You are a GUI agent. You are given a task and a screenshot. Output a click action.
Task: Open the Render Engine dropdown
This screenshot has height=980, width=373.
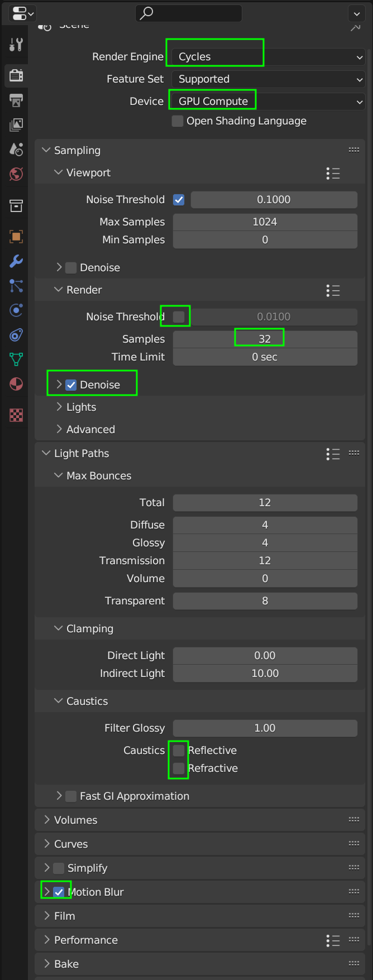coord(268,57)
